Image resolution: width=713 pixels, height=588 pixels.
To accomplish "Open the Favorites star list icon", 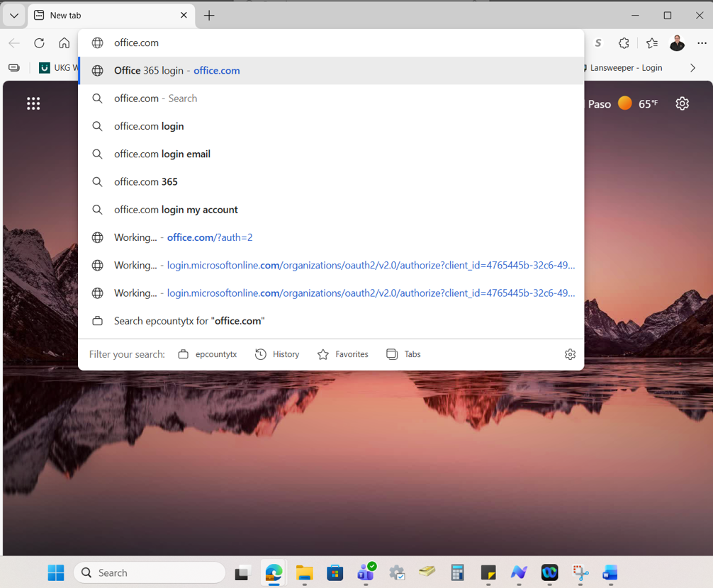I will pos(651,43).
